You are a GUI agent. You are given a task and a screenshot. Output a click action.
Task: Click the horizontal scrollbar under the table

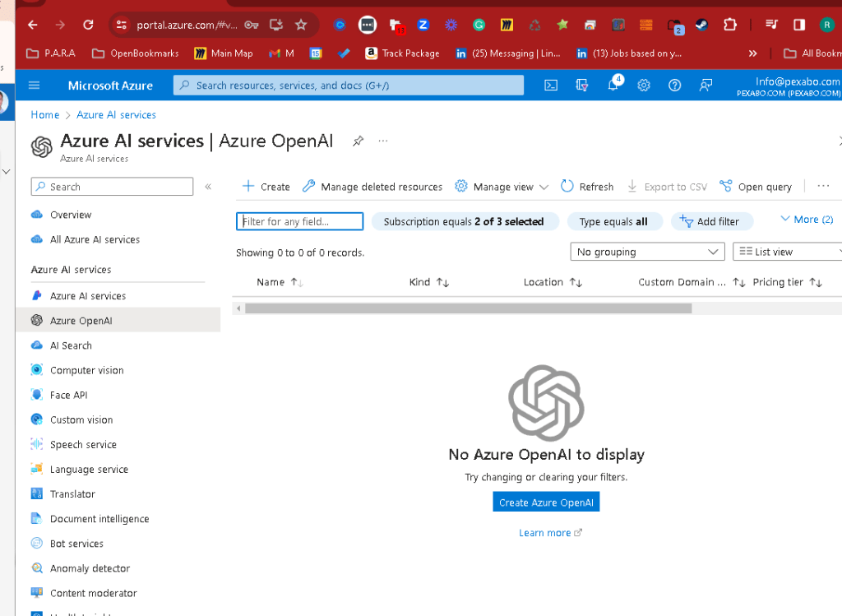(x=468, y=308)
